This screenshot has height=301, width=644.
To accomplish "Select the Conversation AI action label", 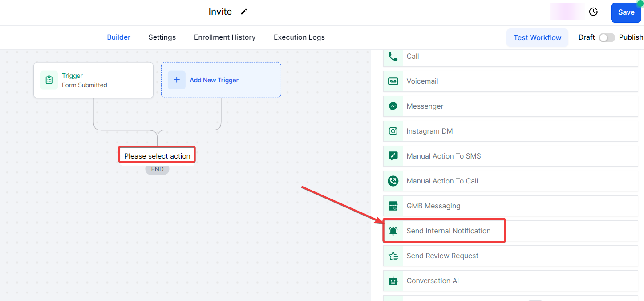I will tap(433, 281).
